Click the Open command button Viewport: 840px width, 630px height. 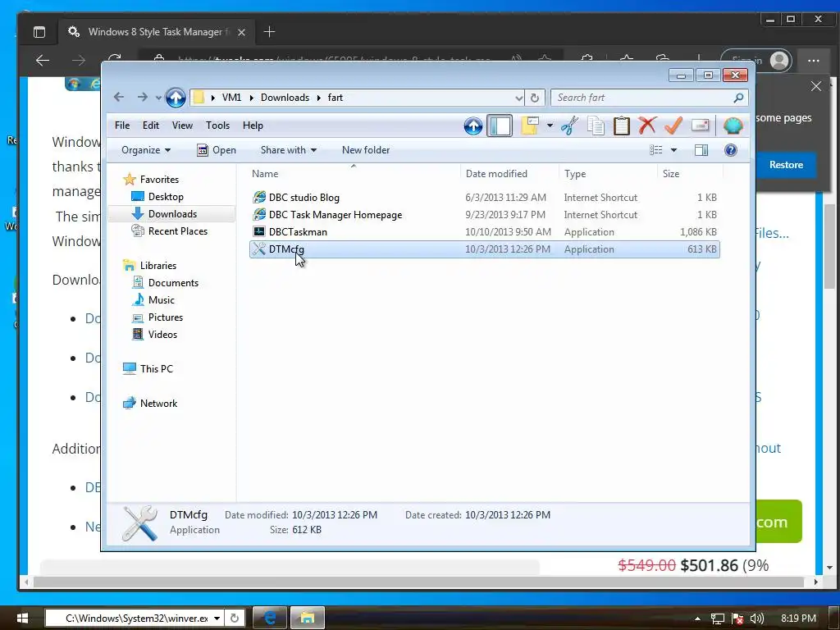click(217, 150)
